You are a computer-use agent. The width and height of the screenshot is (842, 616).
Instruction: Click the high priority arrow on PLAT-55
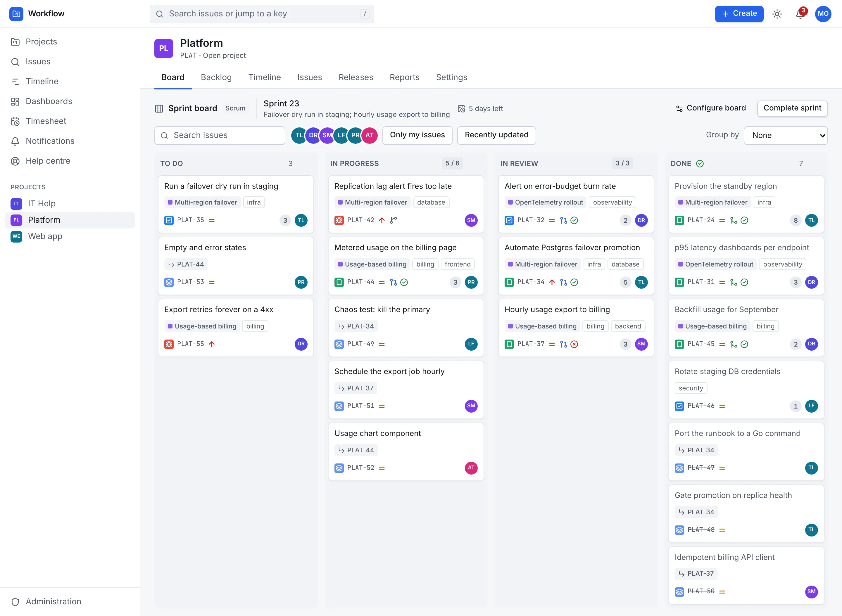212,344
